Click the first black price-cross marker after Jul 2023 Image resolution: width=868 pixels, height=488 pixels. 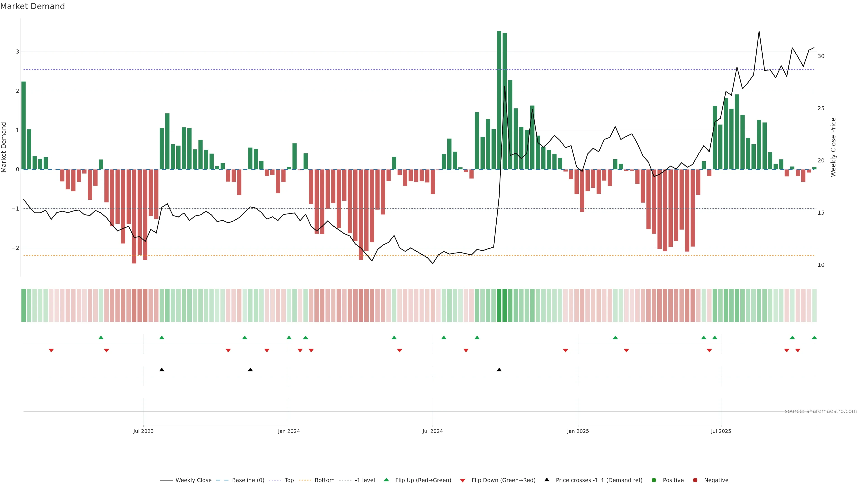pos(162,370)
